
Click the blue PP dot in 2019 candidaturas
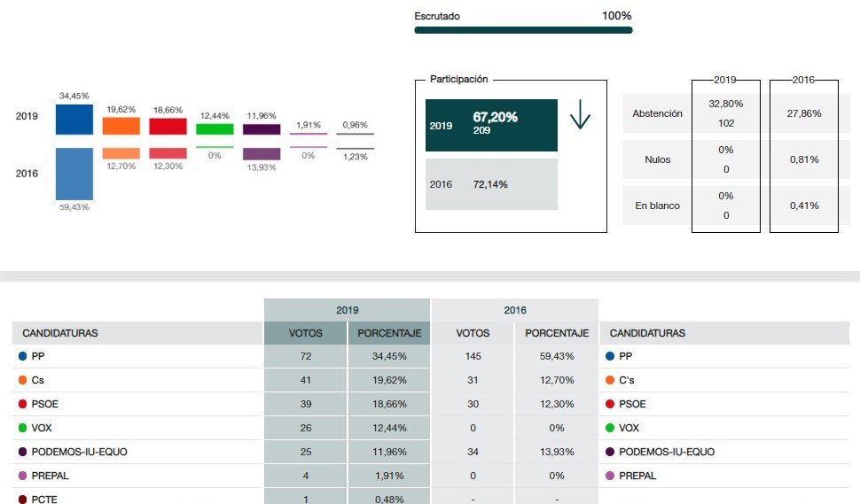point(22,356)
